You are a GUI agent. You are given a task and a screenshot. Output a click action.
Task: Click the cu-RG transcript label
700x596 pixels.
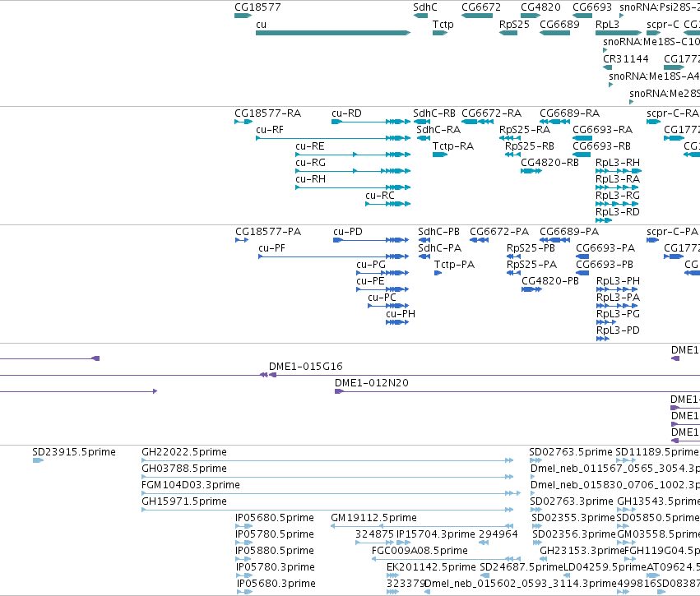click(310, 163)
